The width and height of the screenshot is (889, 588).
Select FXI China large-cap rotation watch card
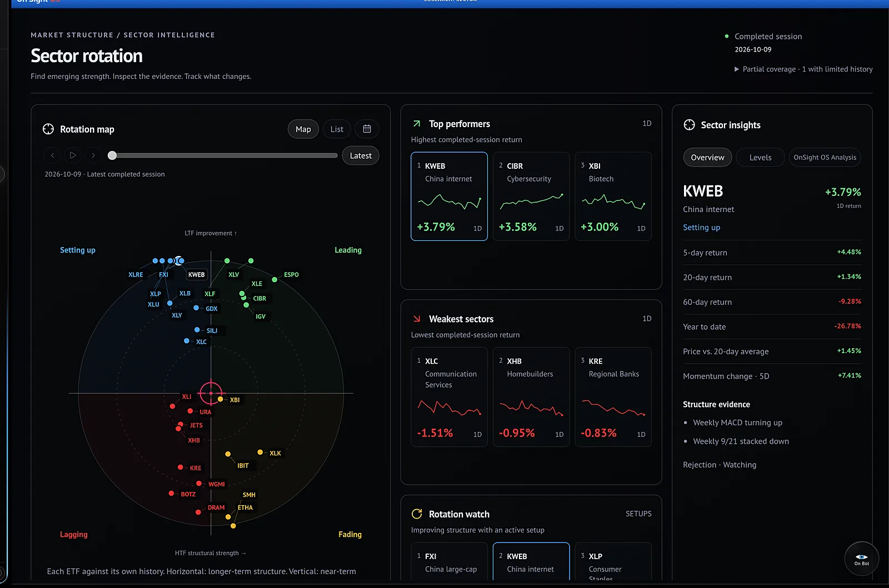pyautogui.click(x=449, y=562)
